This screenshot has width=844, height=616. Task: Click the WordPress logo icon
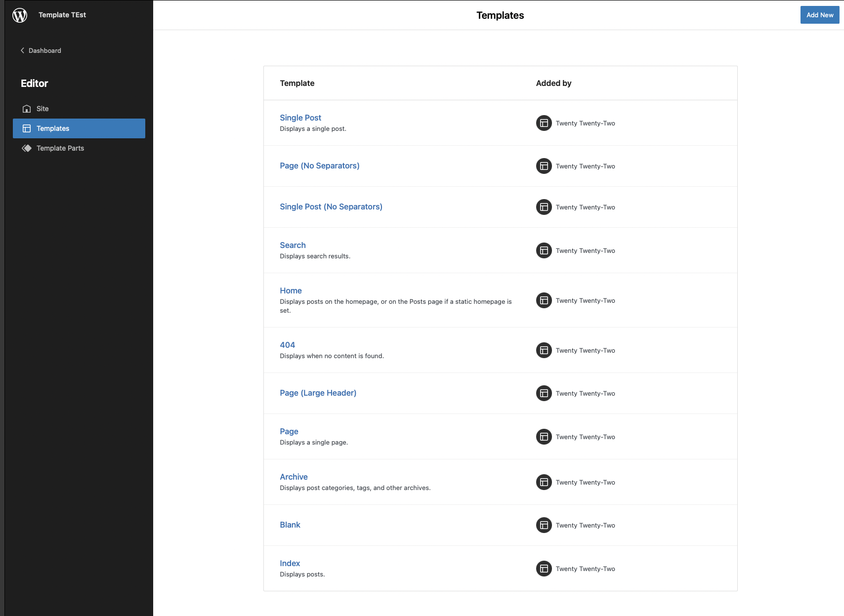[20, 15]
